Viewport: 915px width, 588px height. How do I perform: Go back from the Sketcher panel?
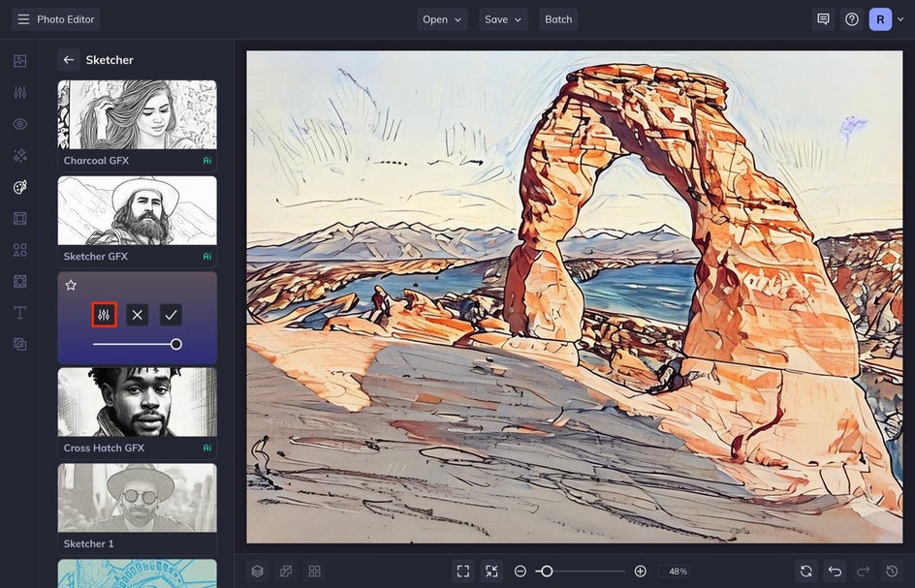pyautogui.click(x=68, y=59)
